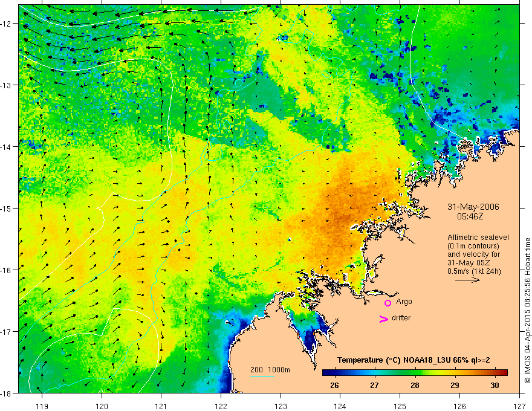Click the magenta Argo circle legend symbol

click(x=388, y=303)
